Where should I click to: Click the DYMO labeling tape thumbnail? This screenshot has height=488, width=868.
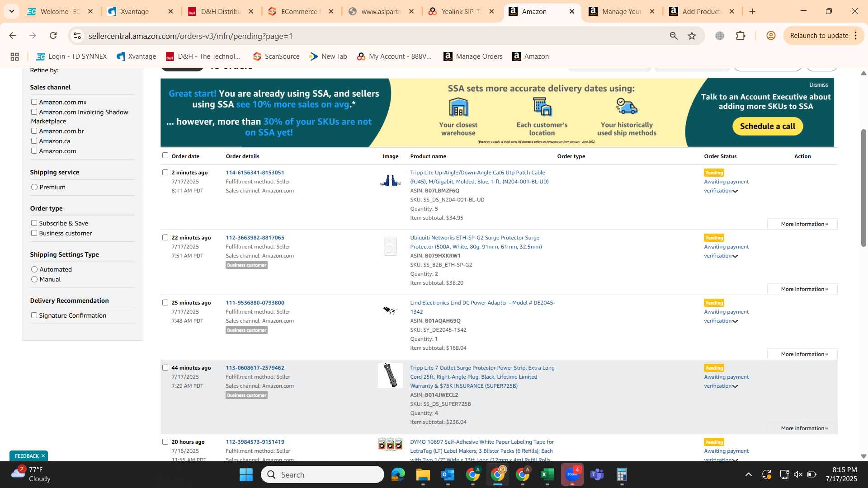click(390, 444)
